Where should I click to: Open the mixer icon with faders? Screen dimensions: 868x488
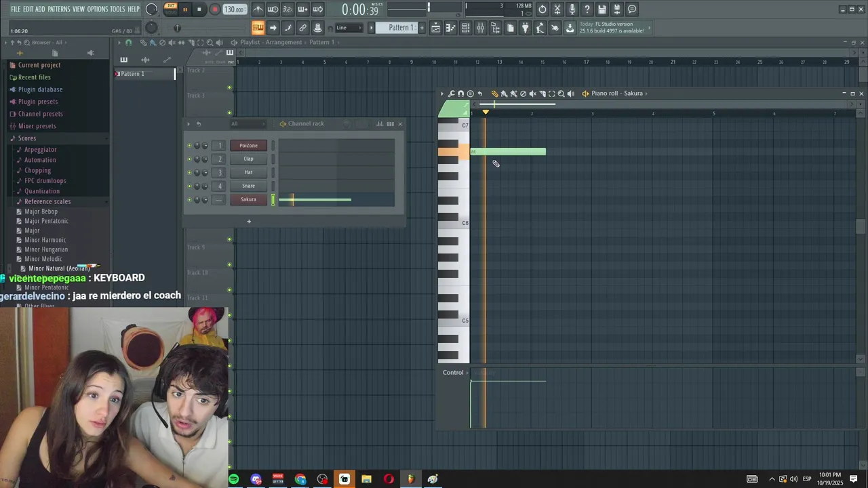(480, 28)
